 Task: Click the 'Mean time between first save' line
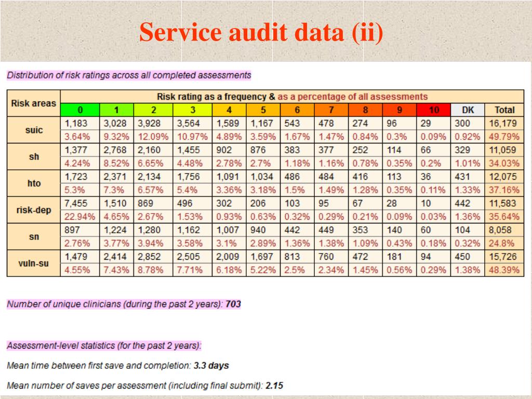[118, 366]
